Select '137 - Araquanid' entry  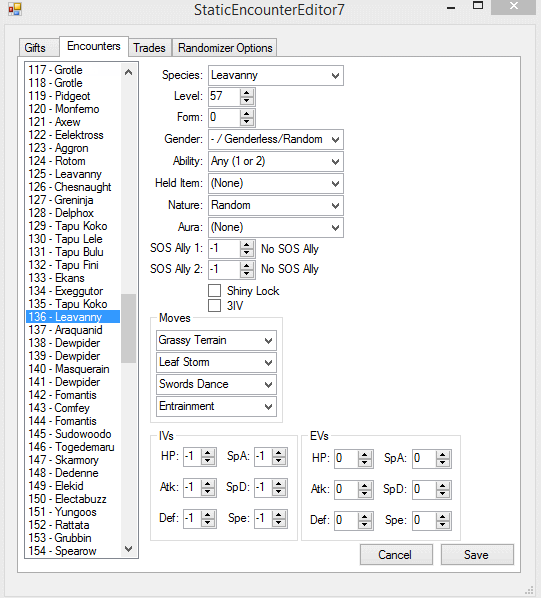pyautogui.click(x=73, y=330)
